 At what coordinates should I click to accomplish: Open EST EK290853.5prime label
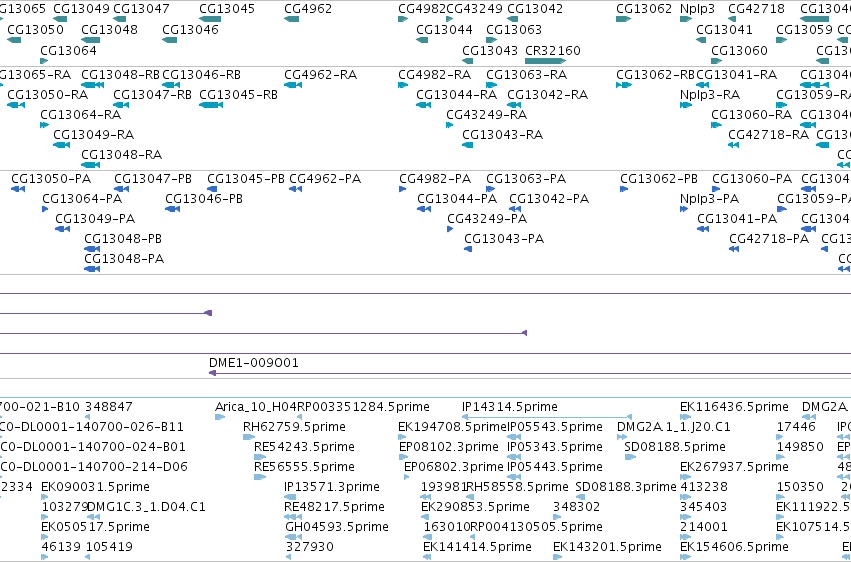tap(475, 507)
